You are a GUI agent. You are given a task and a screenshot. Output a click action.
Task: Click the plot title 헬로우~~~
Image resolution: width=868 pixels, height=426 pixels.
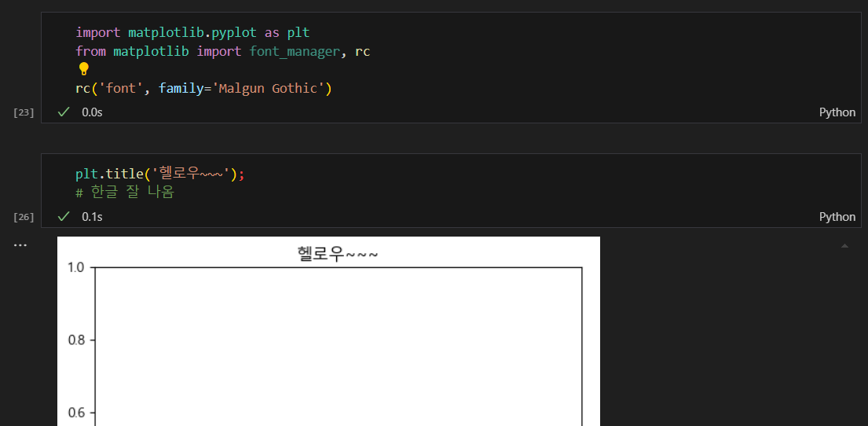point(338,255)
